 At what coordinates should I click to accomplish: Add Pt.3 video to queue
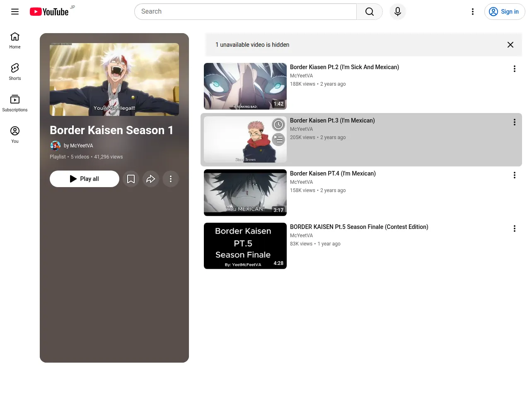(278, 140)
